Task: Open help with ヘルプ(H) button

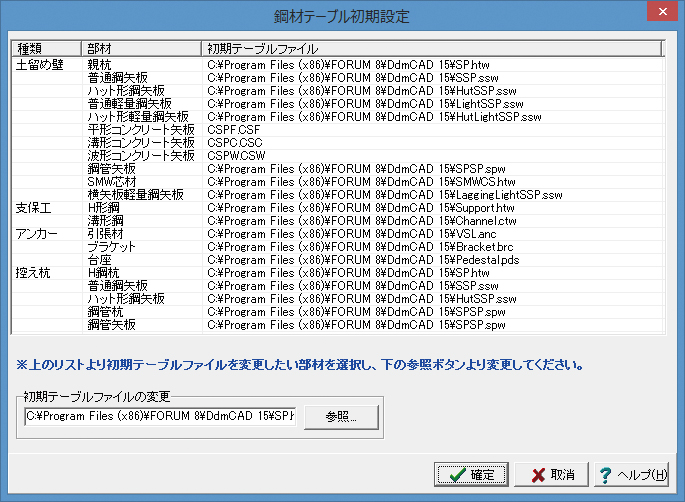Action: 632,474
